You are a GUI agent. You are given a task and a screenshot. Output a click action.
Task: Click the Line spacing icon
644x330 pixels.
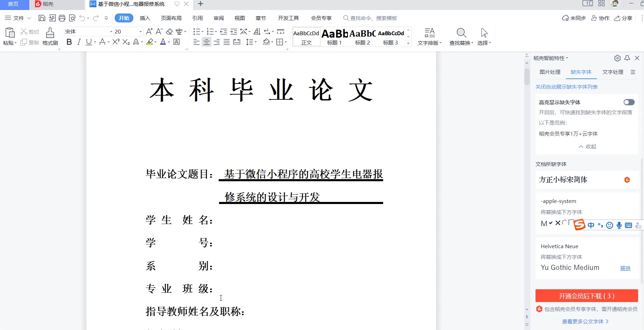[249, 42]
